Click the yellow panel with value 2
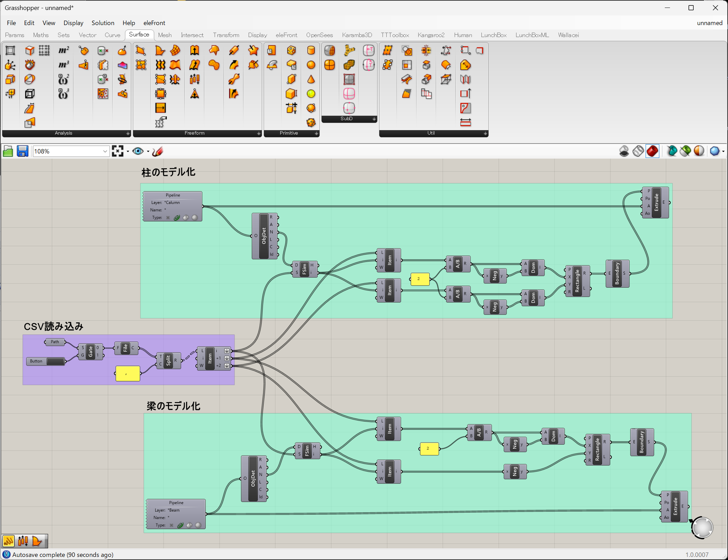 tap(420, 279)
